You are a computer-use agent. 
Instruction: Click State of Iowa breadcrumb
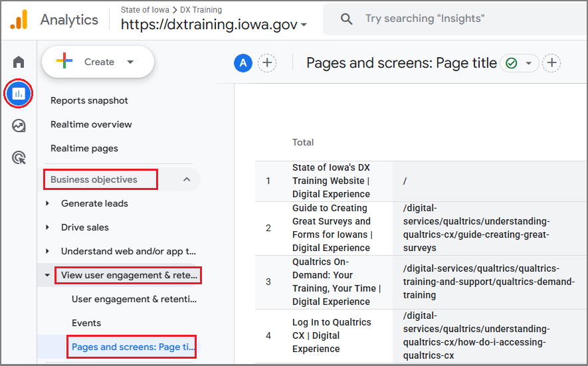[145, 10]
